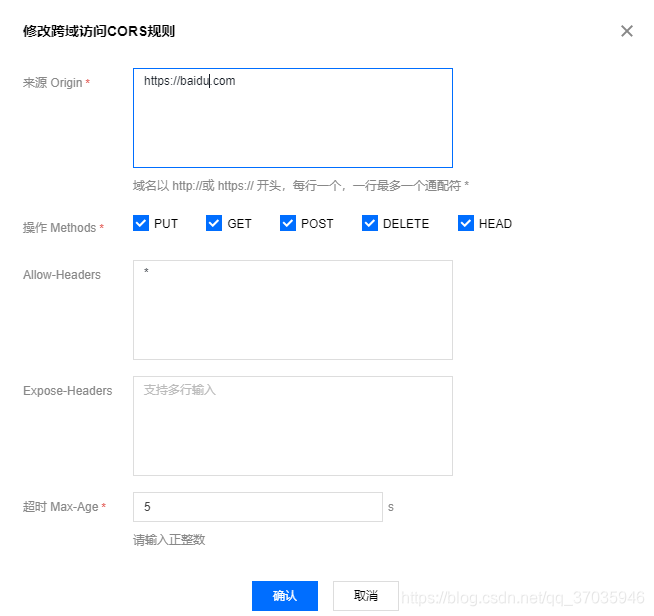Toggle the HEAD method checkbox
This screenshot has height=616, width=654.
click(x=466, y=223)
